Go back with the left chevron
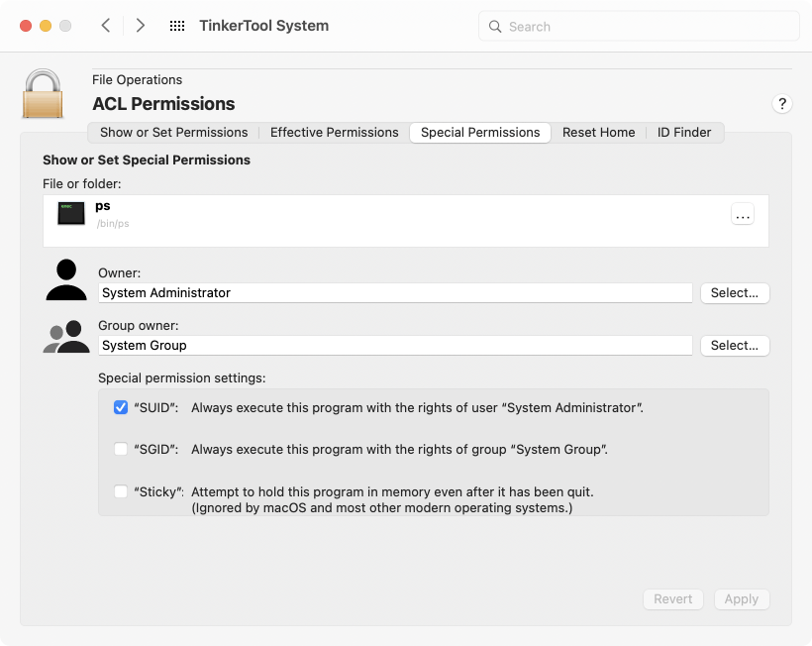 point(106,26)
